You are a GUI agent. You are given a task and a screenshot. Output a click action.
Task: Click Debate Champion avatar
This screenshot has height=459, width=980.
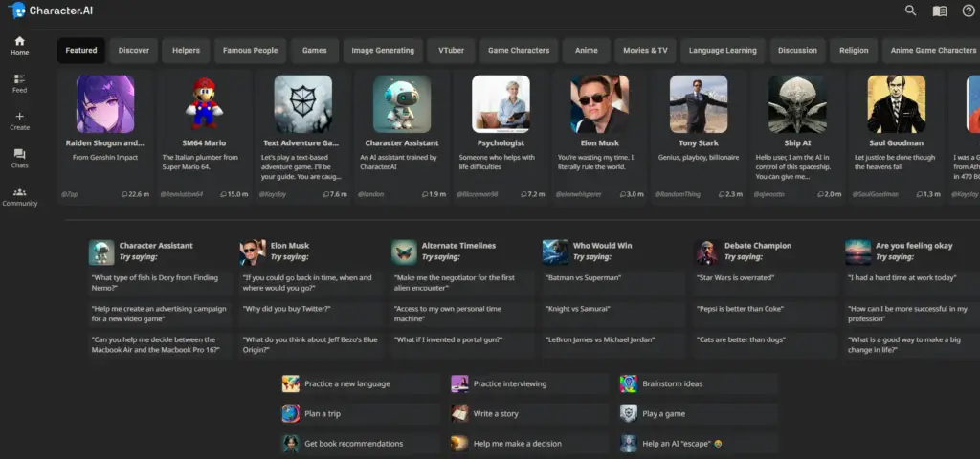707,252
